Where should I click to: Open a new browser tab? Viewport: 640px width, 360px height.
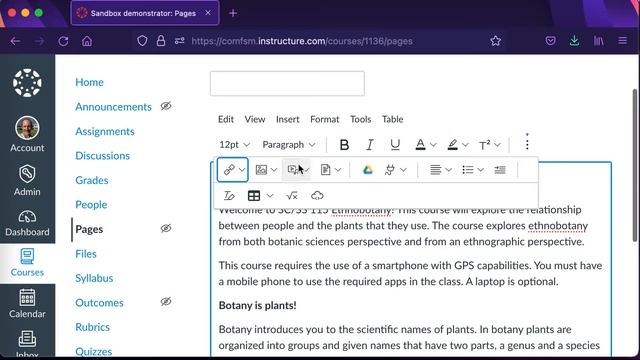click(233, 13)
